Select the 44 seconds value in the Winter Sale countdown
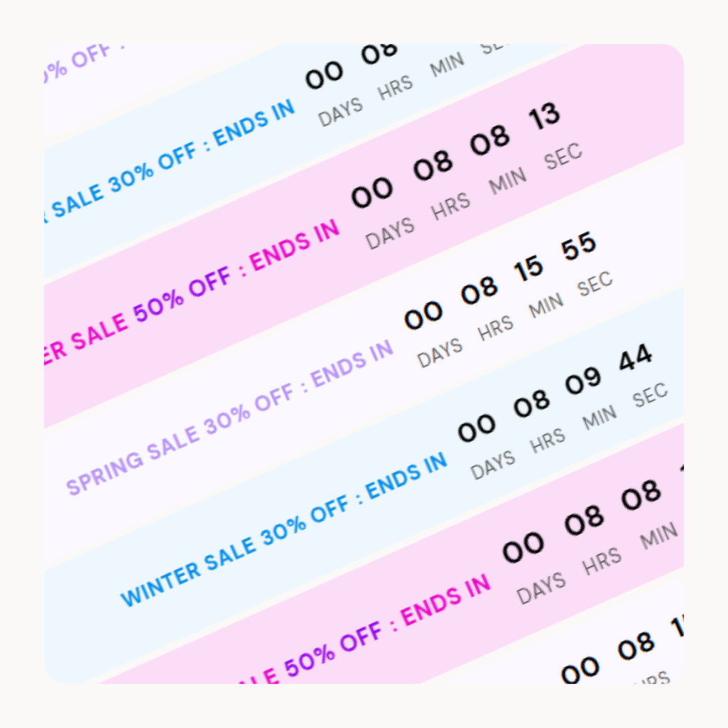 (636, 357)
